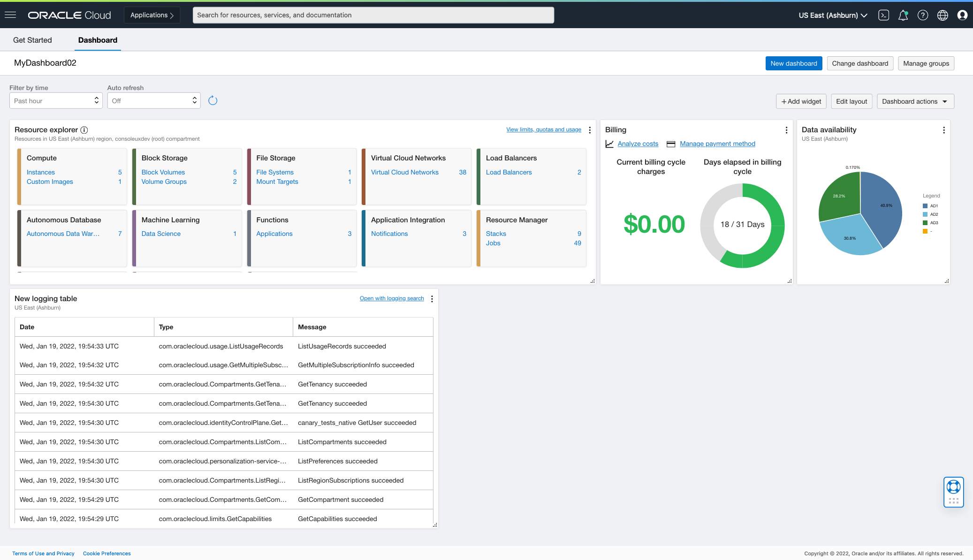Click the Resource explorer info icon
Viewport: 973px width, 560px height.
84,130
